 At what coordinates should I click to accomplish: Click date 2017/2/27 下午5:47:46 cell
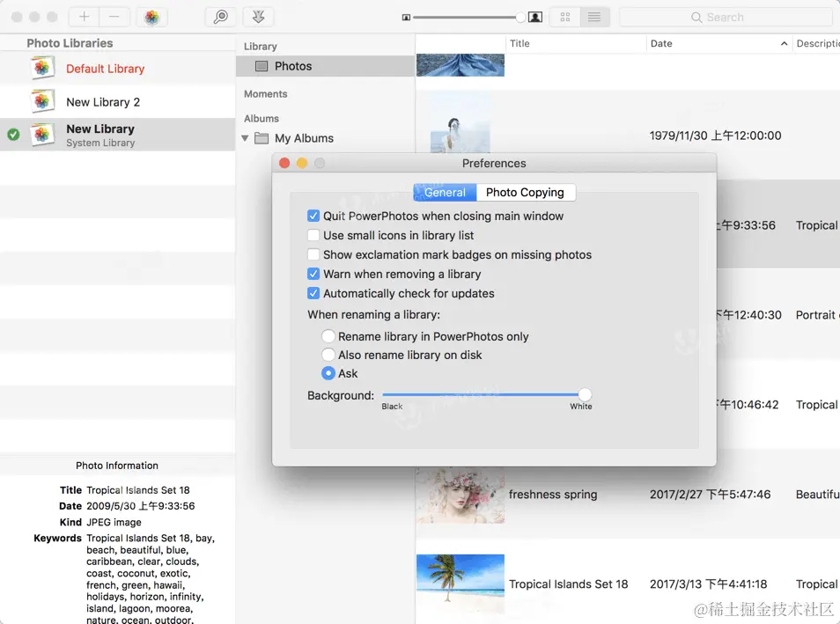coord(710,495)
